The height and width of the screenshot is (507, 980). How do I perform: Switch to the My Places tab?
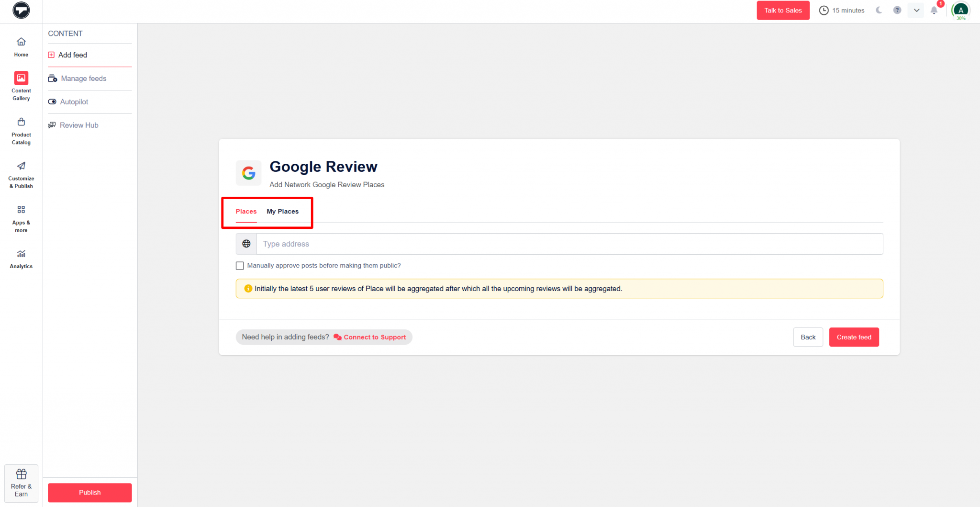(282, 211)
